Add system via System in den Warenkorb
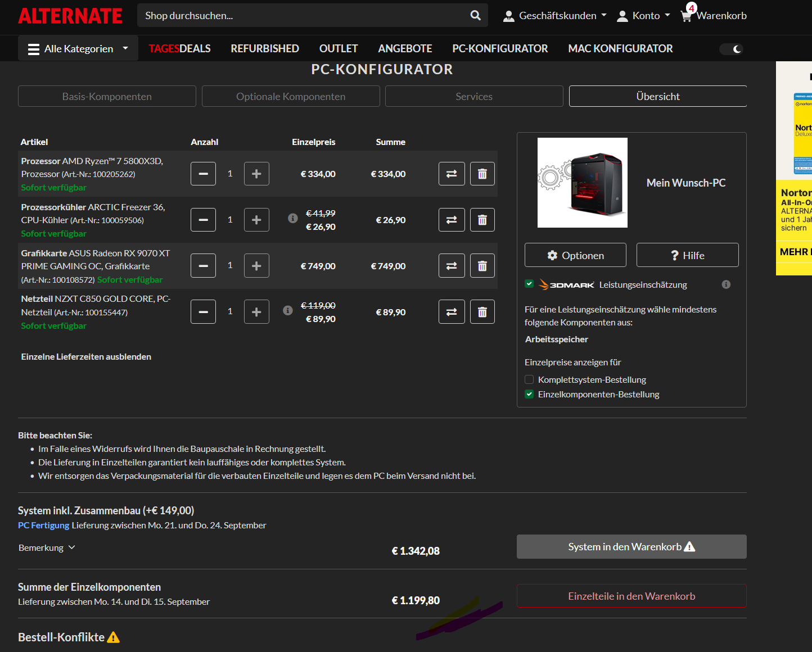This screenshot has width=812, height=652. pos(631,547)
